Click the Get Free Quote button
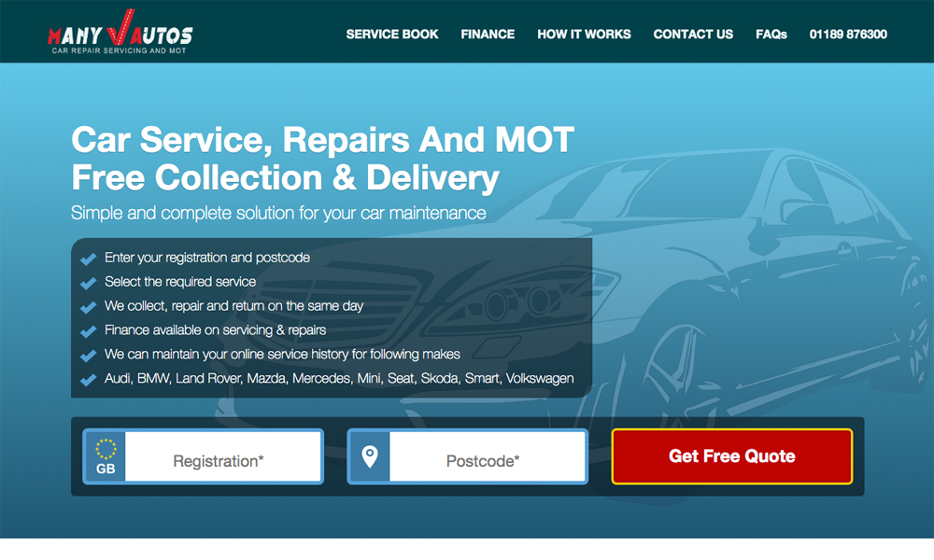 point(732,456)
